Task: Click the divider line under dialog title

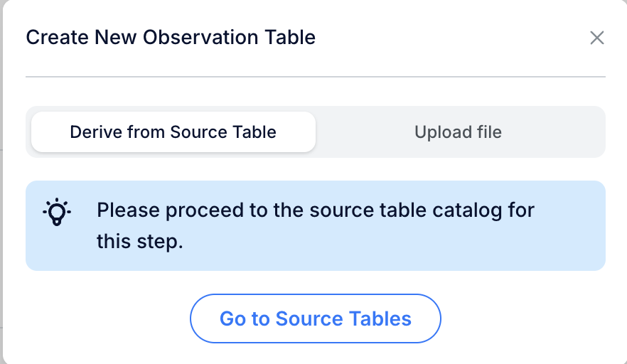Action: click(316, 76)
